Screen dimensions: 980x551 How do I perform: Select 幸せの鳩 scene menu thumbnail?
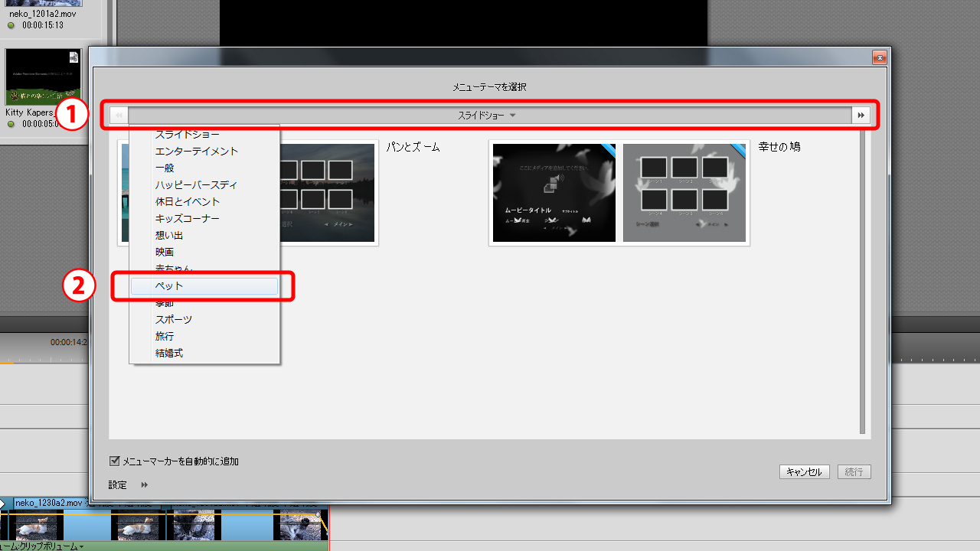click(684, 193)
